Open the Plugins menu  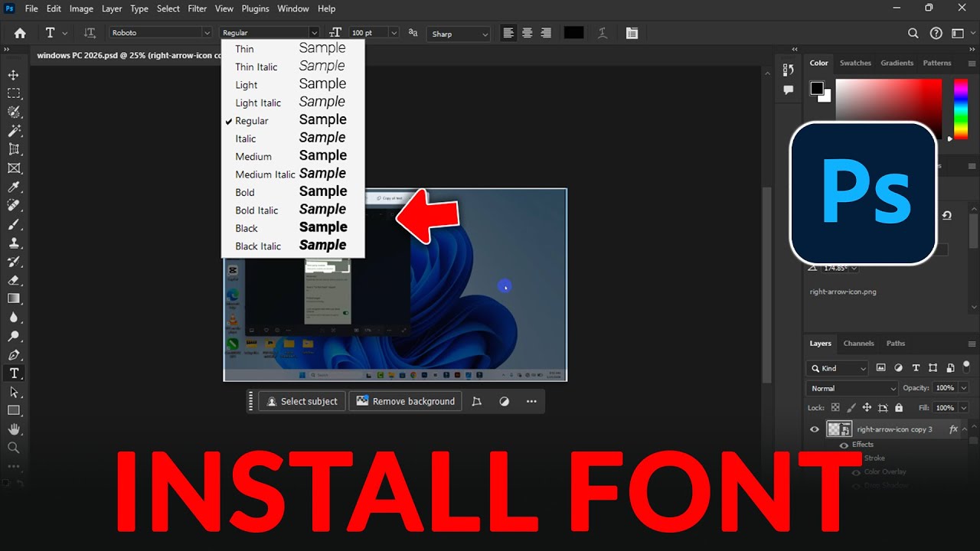pos(255,8)
